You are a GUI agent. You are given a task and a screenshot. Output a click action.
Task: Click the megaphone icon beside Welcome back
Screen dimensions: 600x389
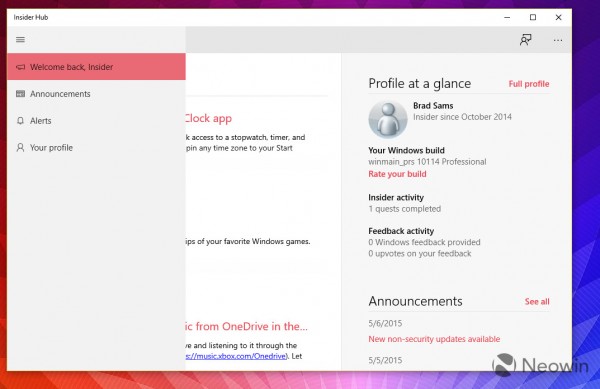click(x=20, y=67)
